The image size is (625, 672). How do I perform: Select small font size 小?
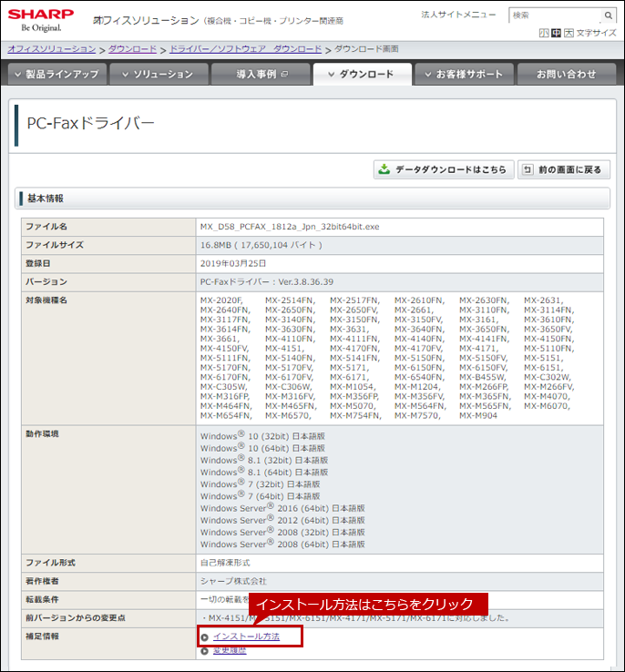click(544, 33)
